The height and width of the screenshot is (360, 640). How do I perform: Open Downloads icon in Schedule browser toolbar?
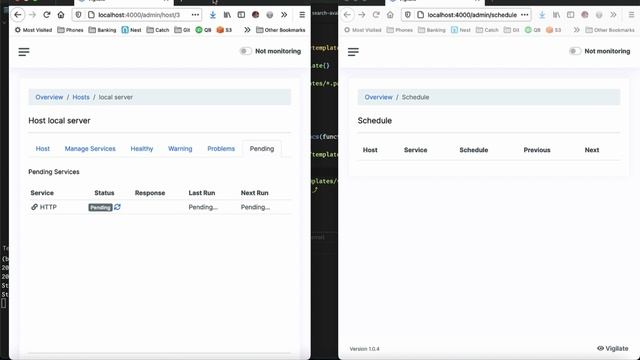[542, 15]
